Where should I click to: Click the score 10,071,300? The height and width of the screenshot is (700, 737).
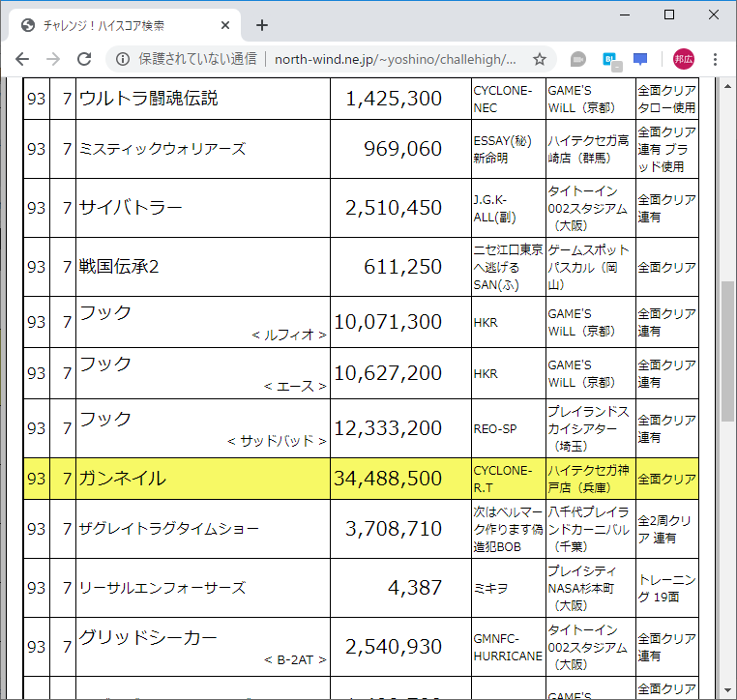point(388,322)
